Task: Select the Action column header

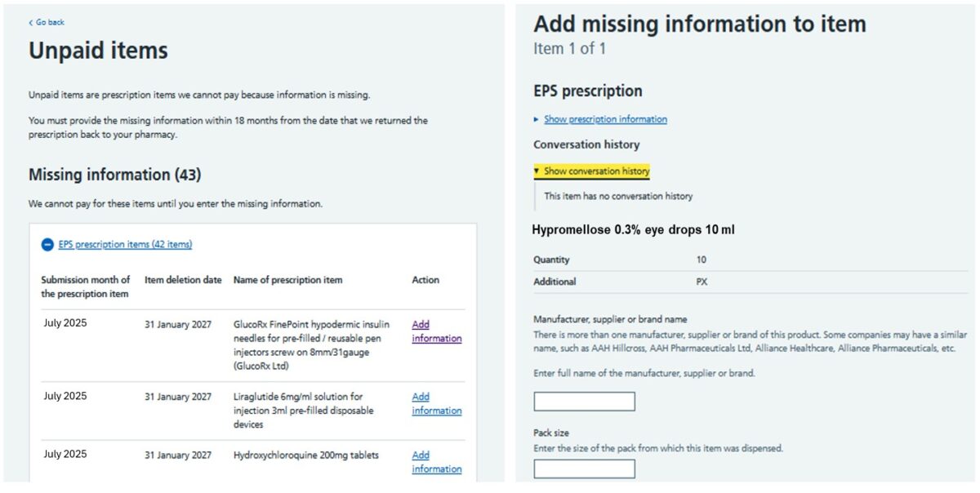Action: pos(425,280)
